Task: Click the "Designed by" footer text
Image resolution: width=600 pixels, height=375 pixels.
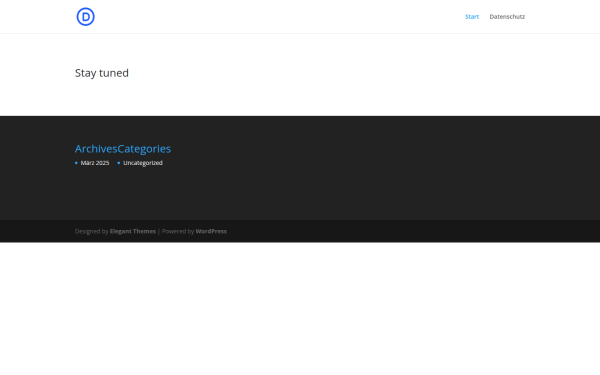Action: pyautogui.click(x=91, y=231)
